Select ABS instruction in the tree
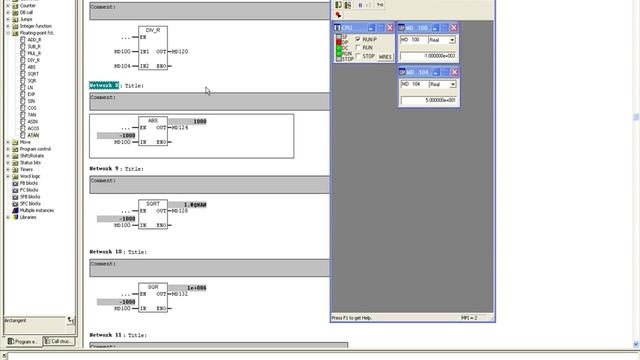 click(31, 67)
